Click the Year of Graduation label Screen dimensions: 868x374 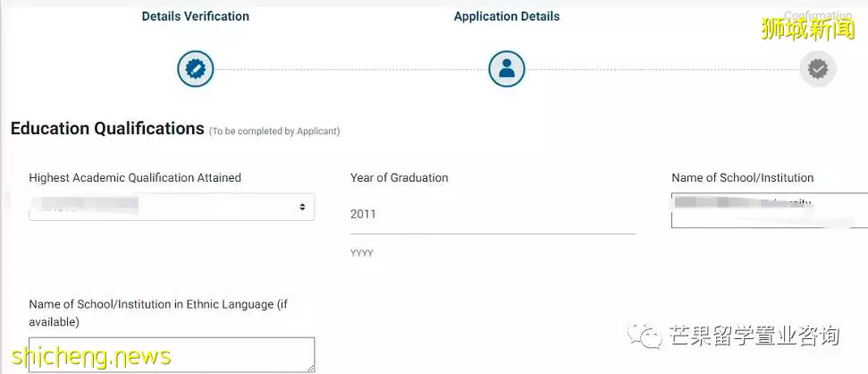click(x=399, y=178)
